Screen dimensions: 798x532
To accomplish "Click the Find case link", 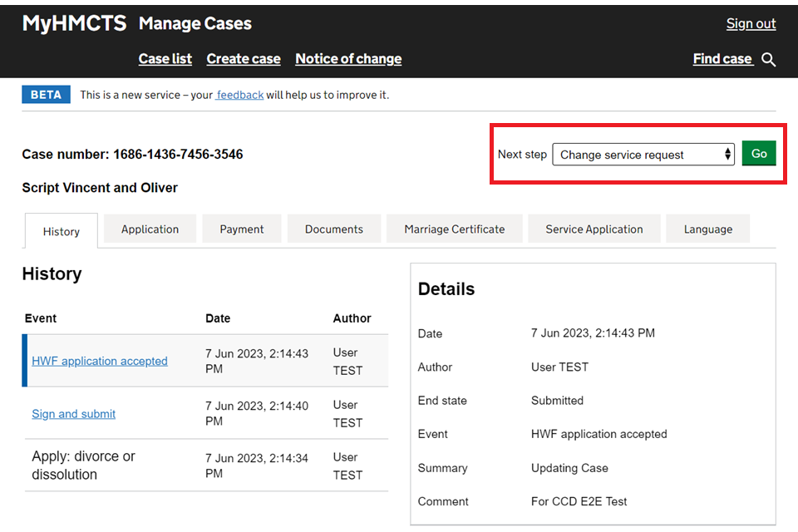I will (x=722, y=59).
